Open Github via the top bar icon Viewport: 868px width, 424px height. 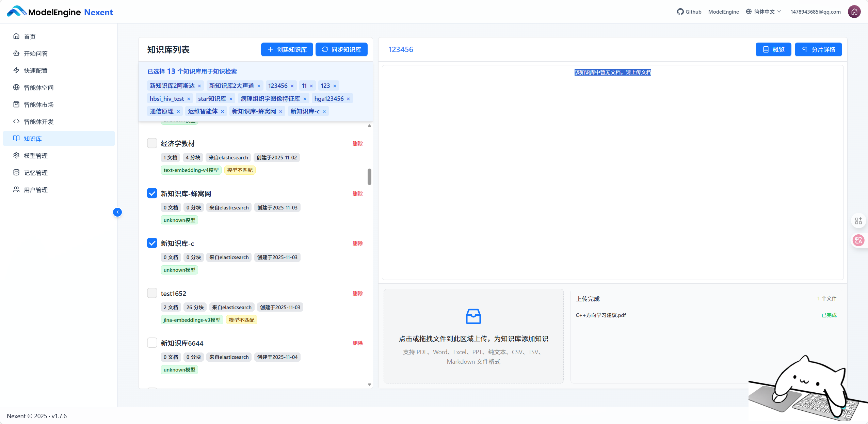click(680, 11)
